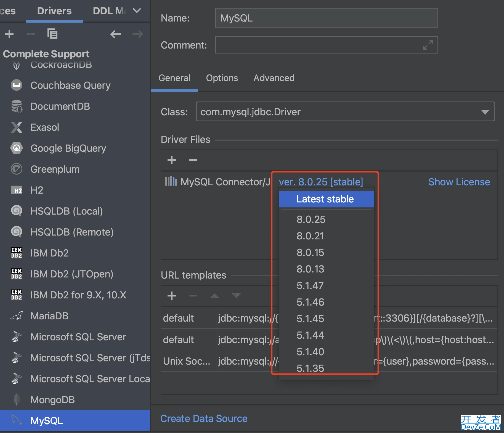Choose Latest stable from the version list
This screenshot has height=433, width=504.
coord(326,199)
